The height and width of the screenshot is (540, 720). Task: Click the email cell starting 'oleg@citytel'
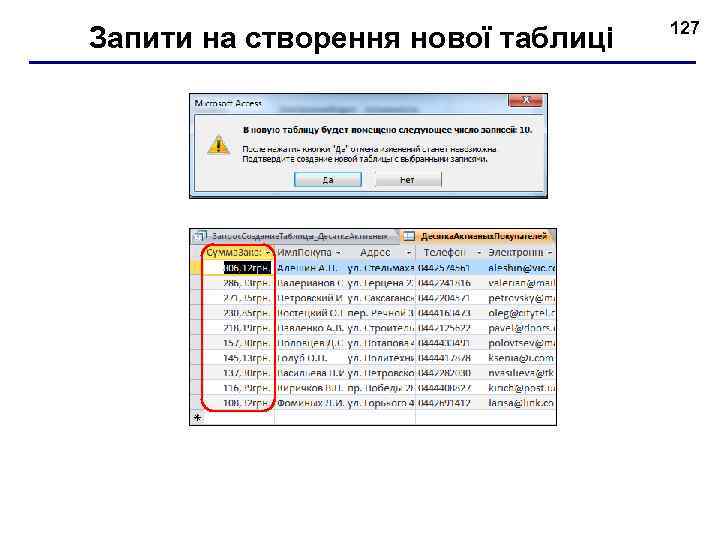tap(521, 313)
